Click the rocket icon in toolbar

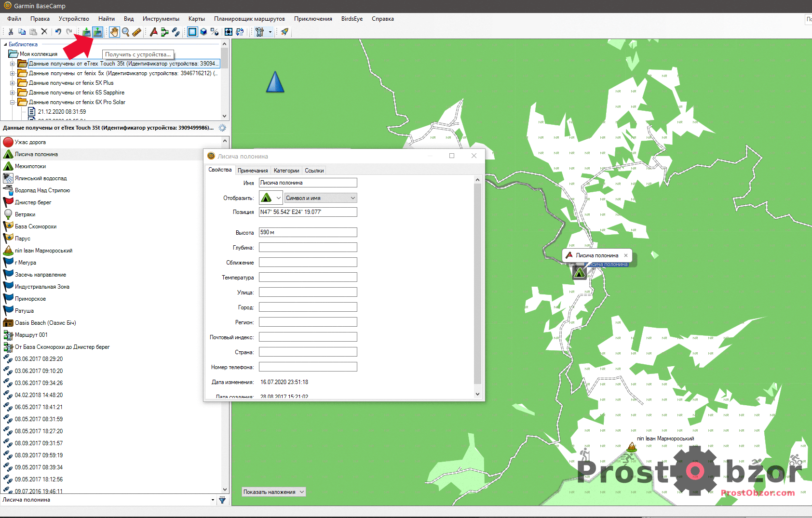tap(284, 32)
